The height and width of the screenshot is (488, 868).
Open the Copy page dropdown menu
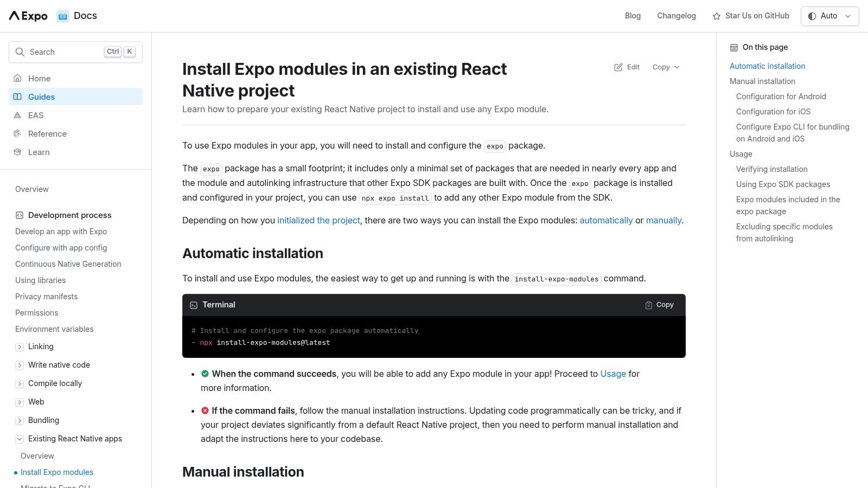(x=666, y=67)
